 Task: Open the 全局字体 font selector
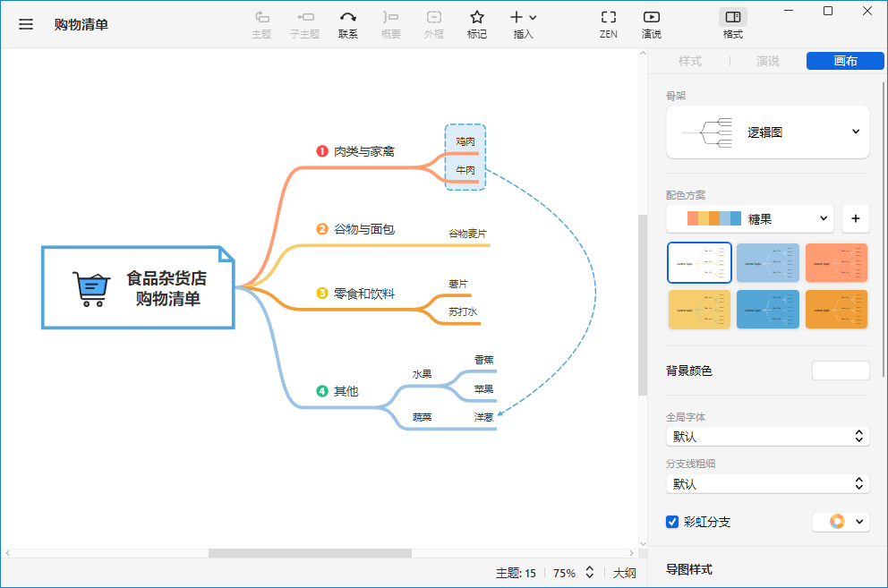click(x=767, y=436)
